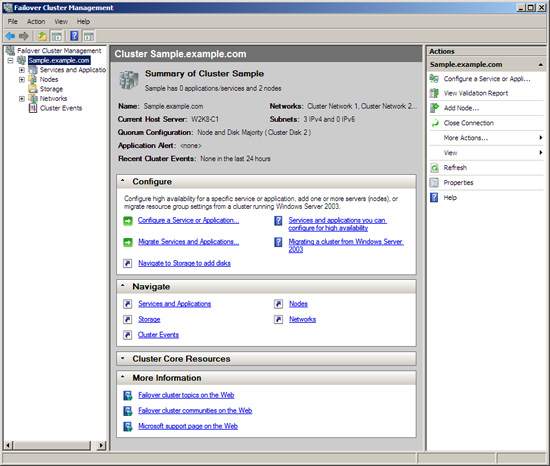Click shortcut icon beside Navigate to Storage
550x466 pixels.
pyautogui.click(x=128, y=263)
